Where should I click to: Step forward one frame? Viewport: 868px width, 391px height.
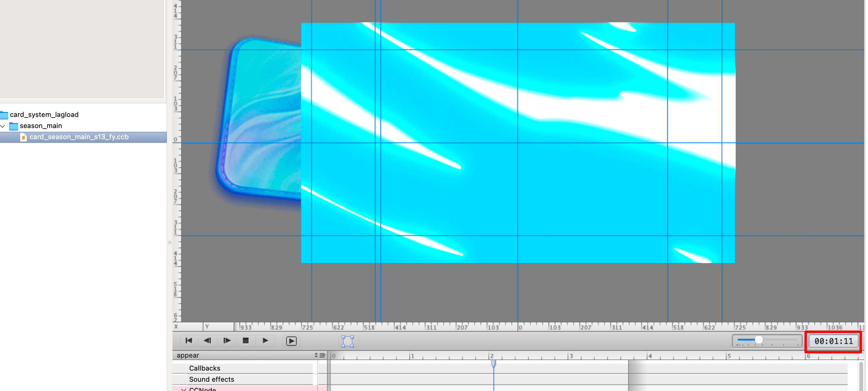[x=227, y=341]
